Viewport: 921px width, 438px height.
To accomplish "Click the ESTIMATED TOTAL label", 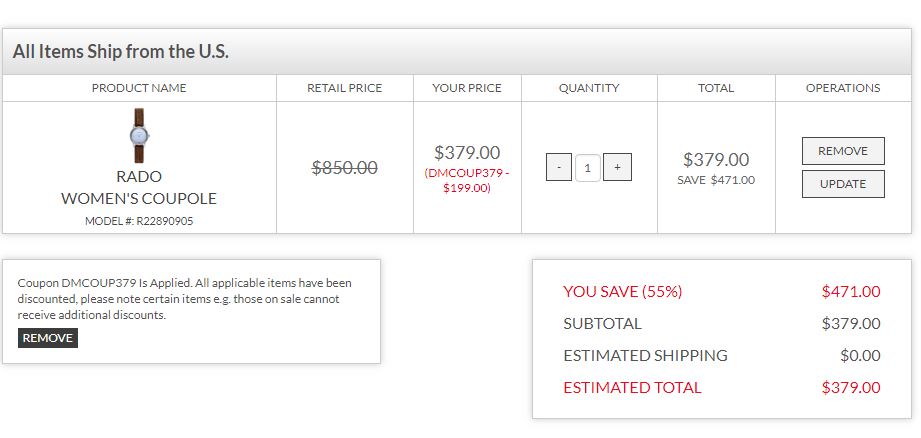I will click(632, 388).
